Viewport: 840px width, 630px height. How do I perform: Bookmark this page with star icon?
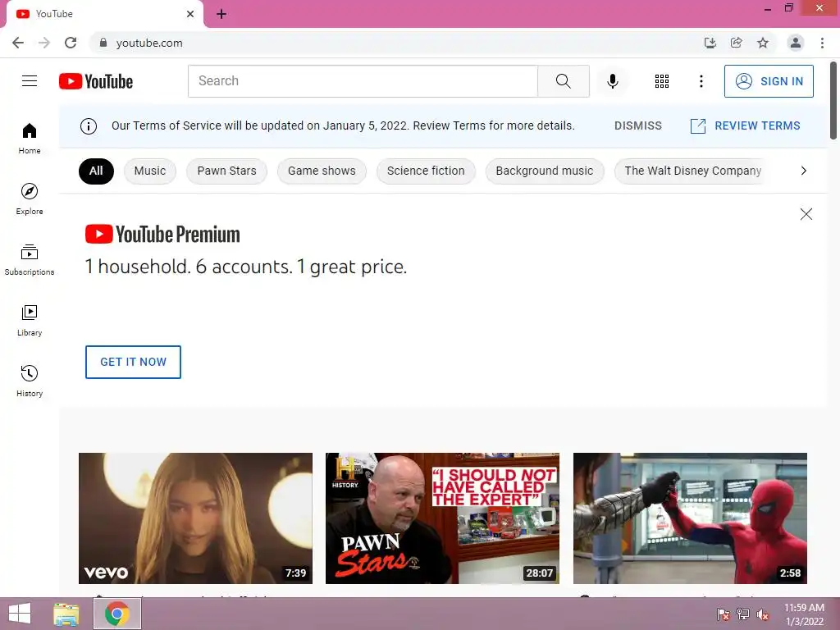click(x=763, y=43)
